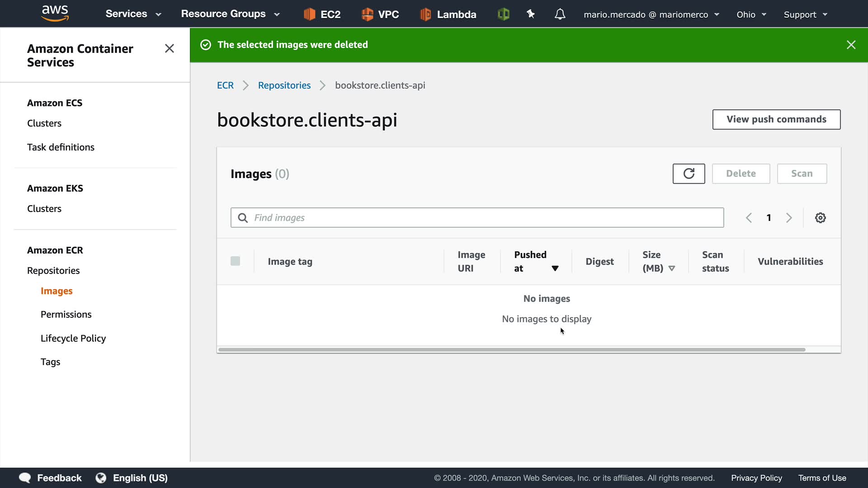Image resolution: width=868 pixels, height=488 pixels.
Task: Expand the Services dropdown menu
Action: pos(133,14)
